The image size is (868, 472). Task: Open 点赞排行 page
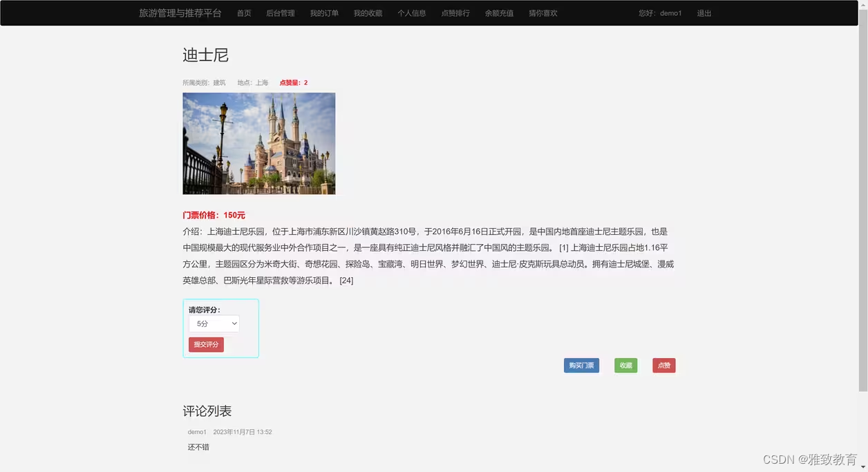pos(455,13)
